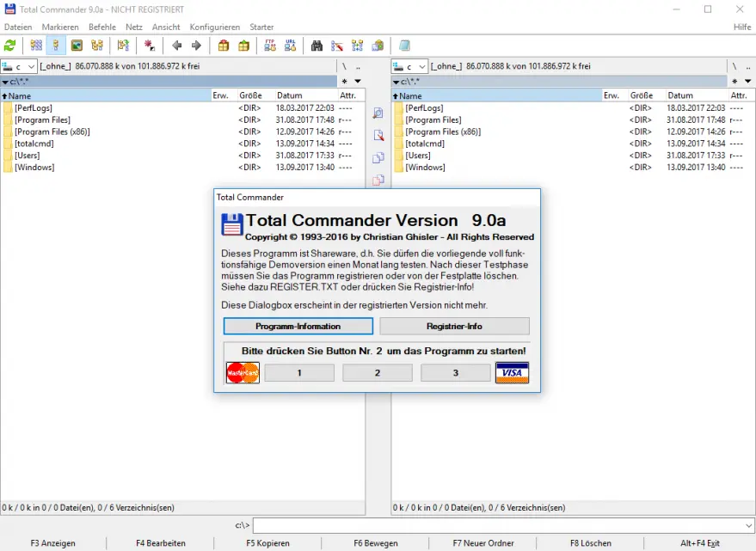The height and width of the screenshot is (551, 756).
Task: Click the Notepad toolbar icon
Action: [404, 46]
